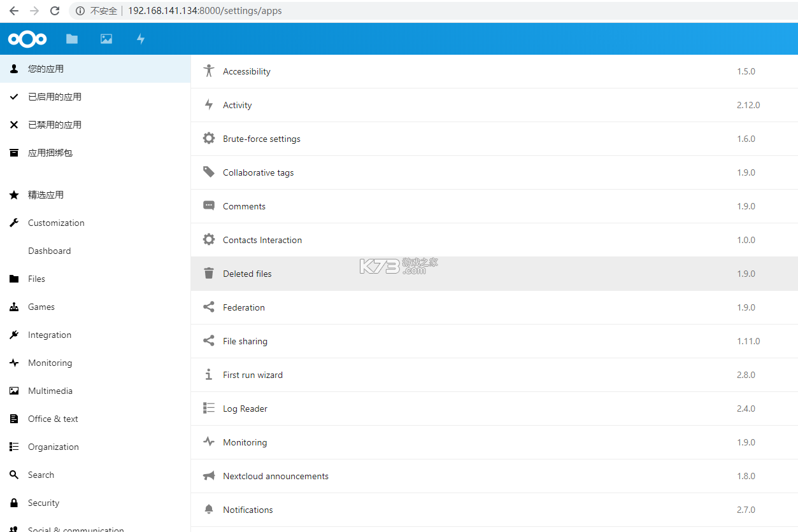Select the Federation app name
Image resolution: width=798 pixels, height=532 pixels.
[x=244, y=307]
